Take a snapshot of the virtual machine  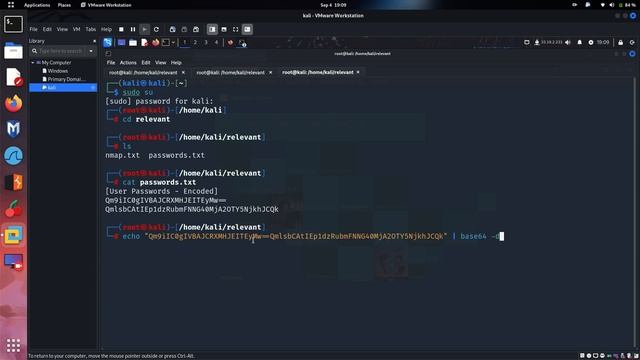pos(173,29)
